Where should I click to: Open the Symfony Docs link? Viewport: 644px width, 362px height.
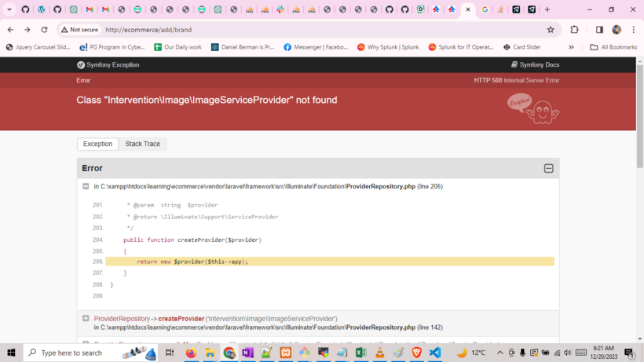535,65
